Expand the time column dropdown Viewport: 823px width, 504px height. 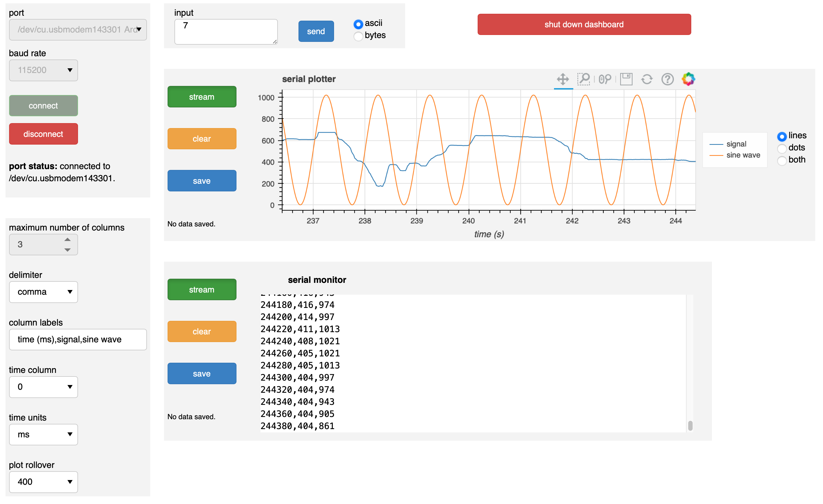(44, 387)
